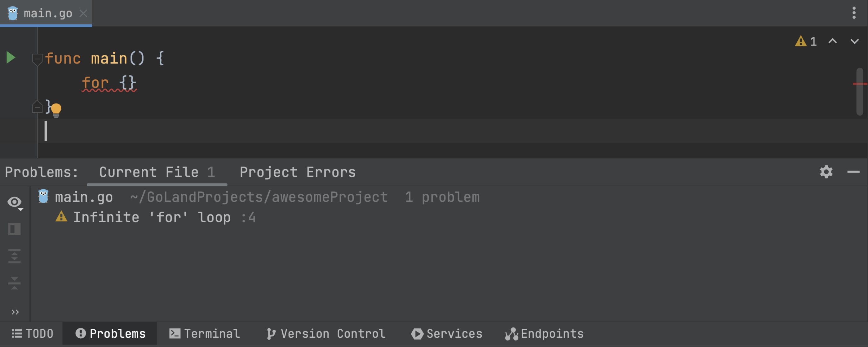Click warning indicator in editor corner
The image size is (868, 347).
click(x=806, y=42)
